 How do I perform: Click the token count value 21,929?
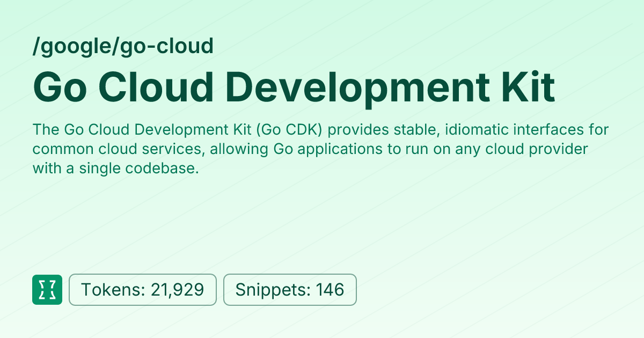(x=177, y=290)
